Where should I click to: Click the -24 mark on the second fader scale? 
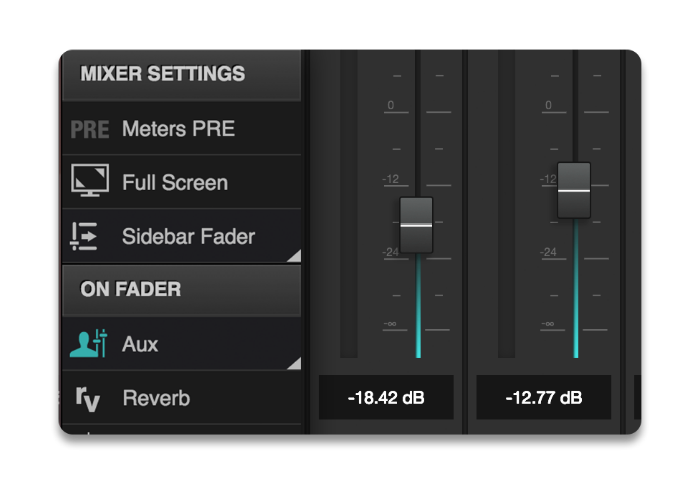tap(548, 252)
